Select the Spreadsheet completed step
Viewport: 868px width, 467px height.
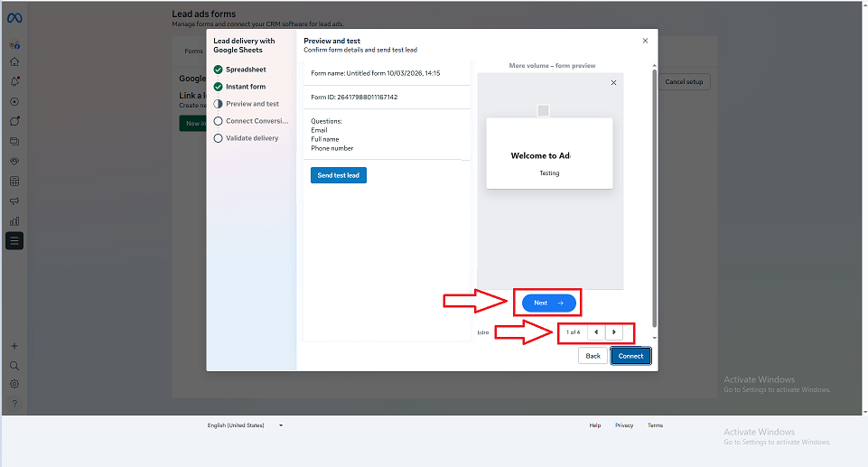point(245,70)
